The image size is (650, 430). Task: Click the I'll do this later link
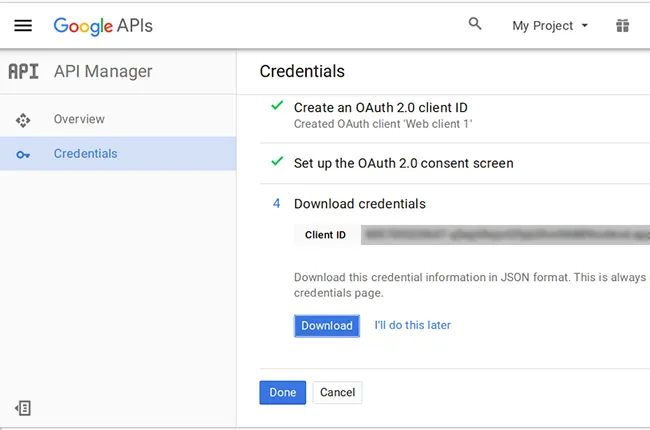click(412, 325)
